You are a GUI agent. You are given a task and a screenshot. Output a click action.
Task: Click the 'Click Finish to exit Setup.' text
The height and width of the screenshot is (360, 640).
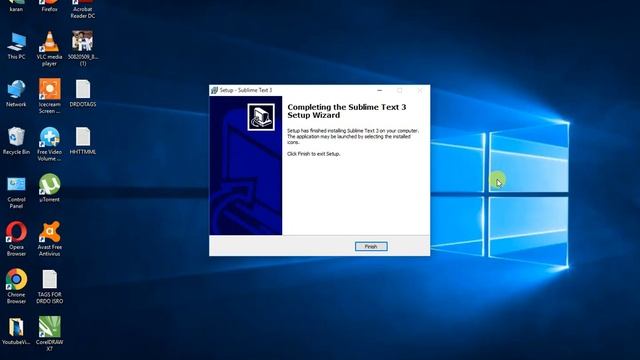(313, 154)
